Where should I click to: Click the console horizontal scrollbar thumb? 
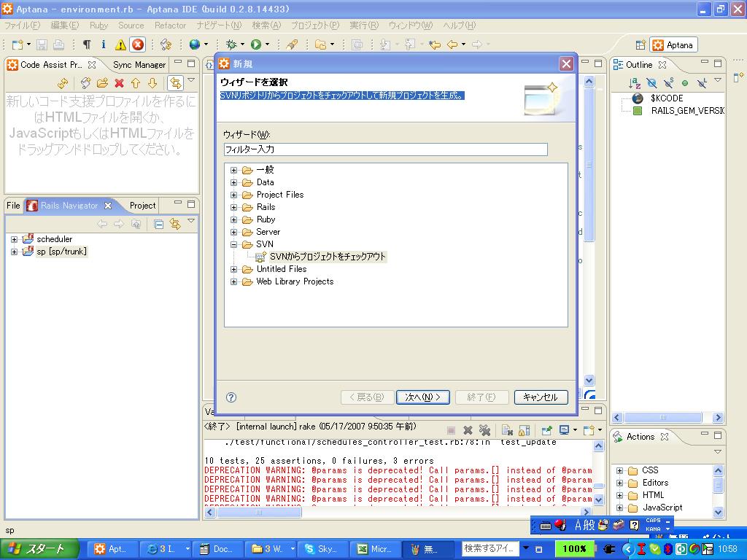259,513
